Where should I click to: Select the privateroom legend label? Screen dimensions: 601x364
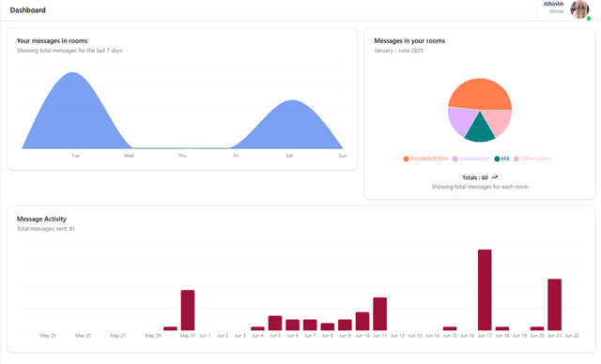pyautogui.click(x=474, y=159)
